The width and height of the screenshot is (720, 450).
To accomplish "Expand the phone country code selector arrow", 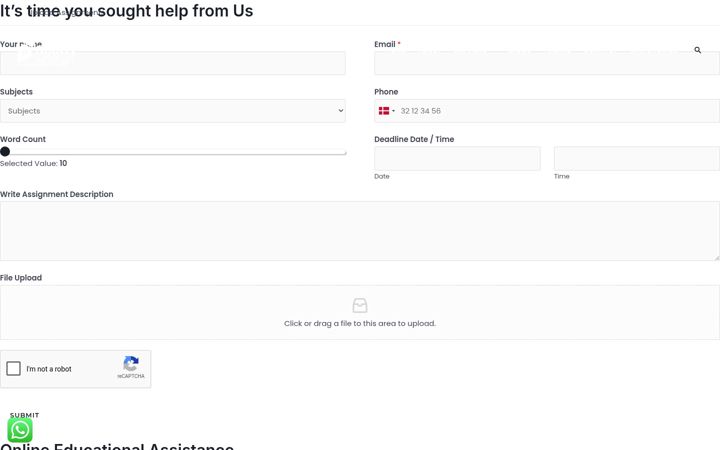I will point(394,111).
